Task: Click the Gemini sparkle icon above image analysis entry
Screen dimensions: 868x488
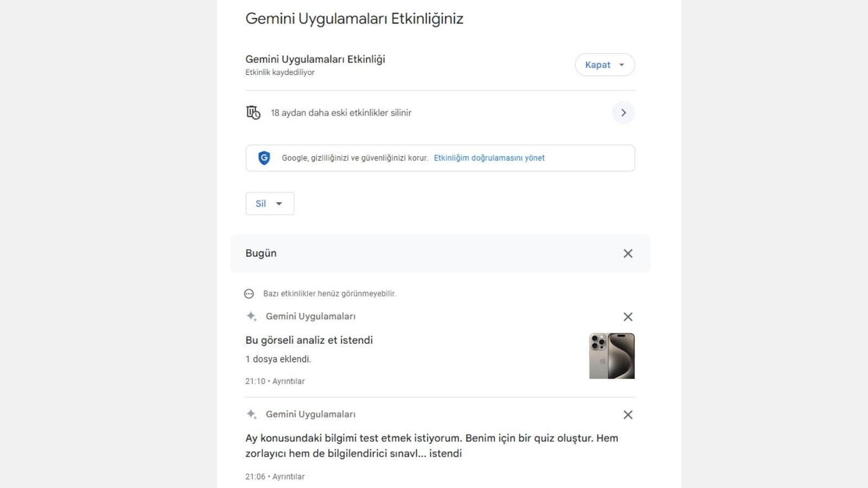Action: (251, 316)
